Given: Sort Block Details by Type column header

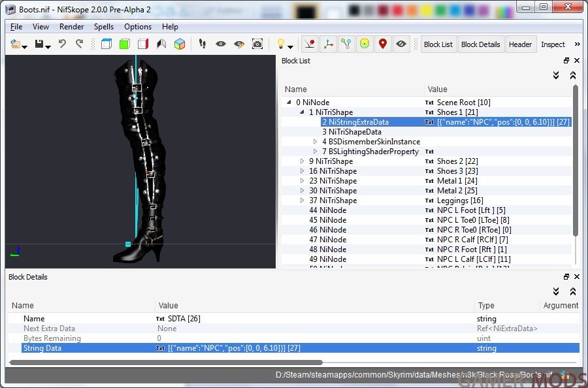Looking at the screenshot, I should click(x=486, y=306).
